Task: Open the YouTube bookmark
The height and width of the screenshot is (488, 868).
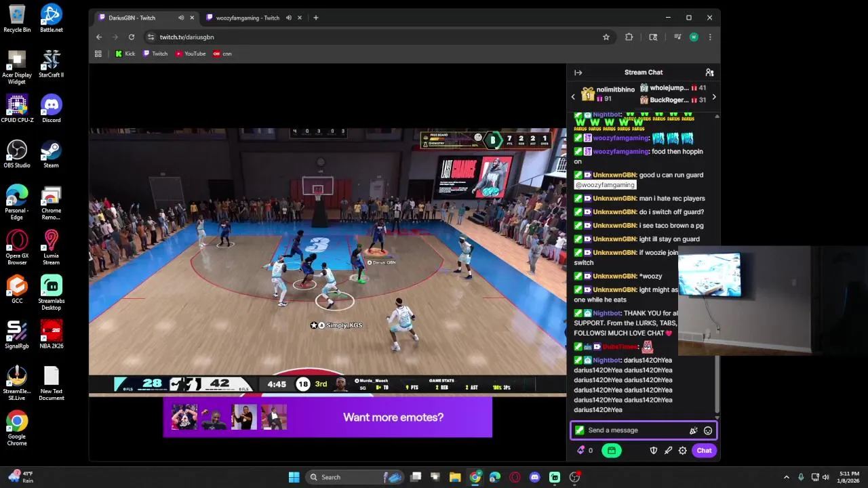Action: click(191, 54)
